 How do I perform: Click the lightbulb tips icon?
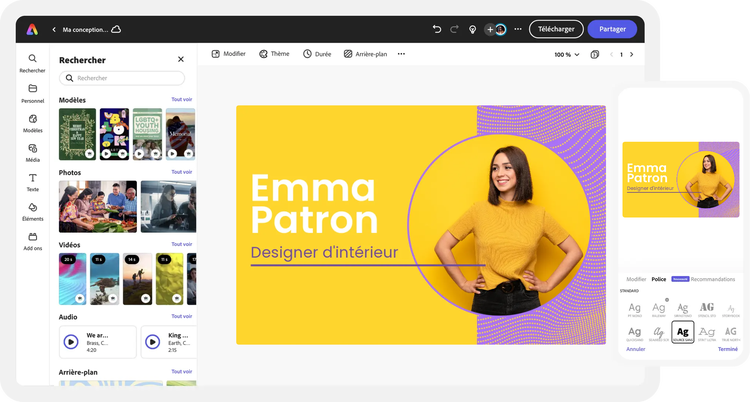(473, 29)
